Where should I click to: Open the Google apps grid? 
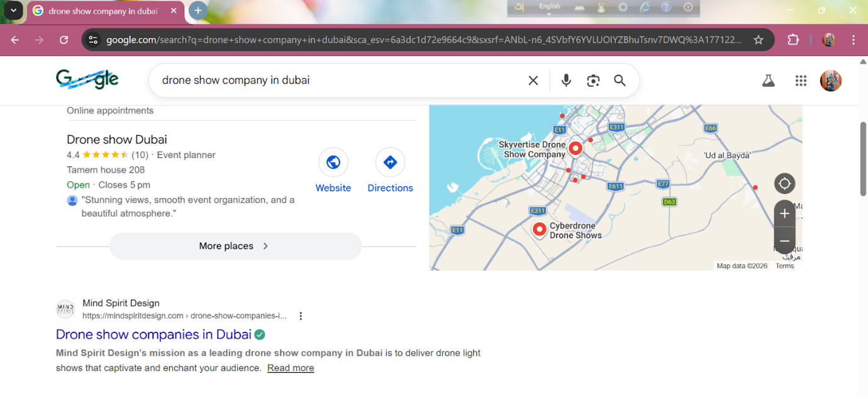[x=801, y=81]
